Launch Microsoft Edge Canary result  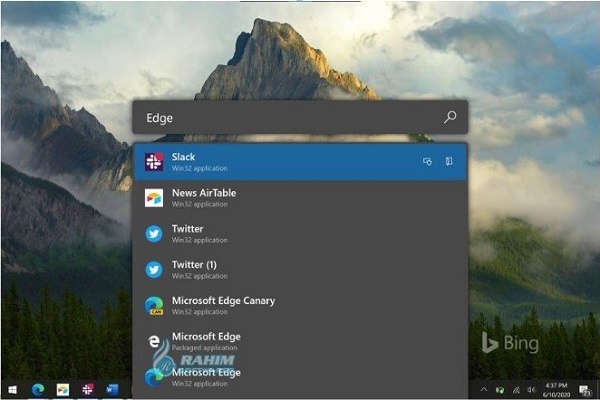coord(300,305)
